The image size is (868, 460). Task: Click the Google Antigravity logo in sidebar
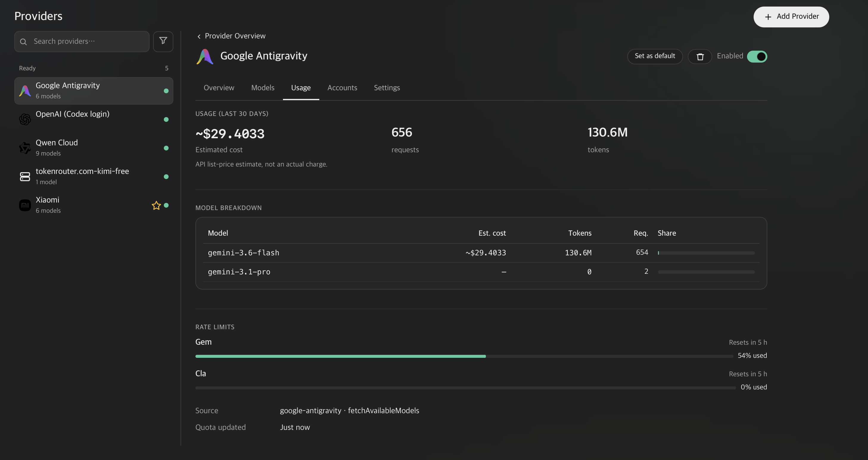(x=25, y=91)
